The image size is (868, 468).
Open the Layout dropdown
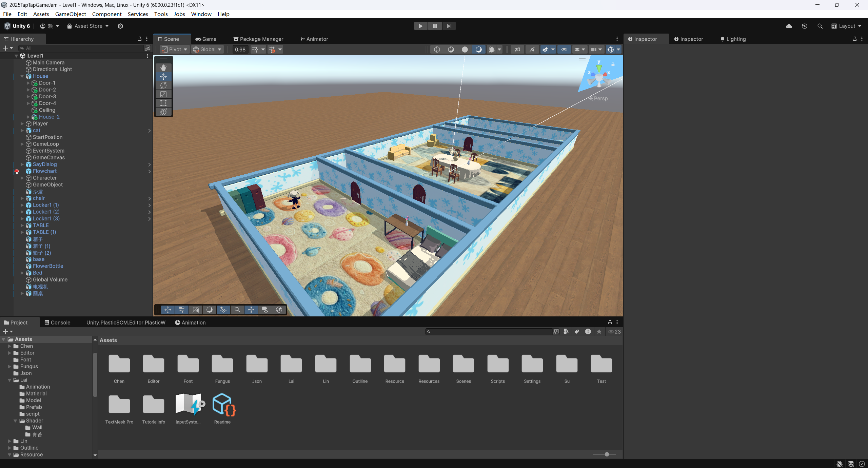(846, 26)
